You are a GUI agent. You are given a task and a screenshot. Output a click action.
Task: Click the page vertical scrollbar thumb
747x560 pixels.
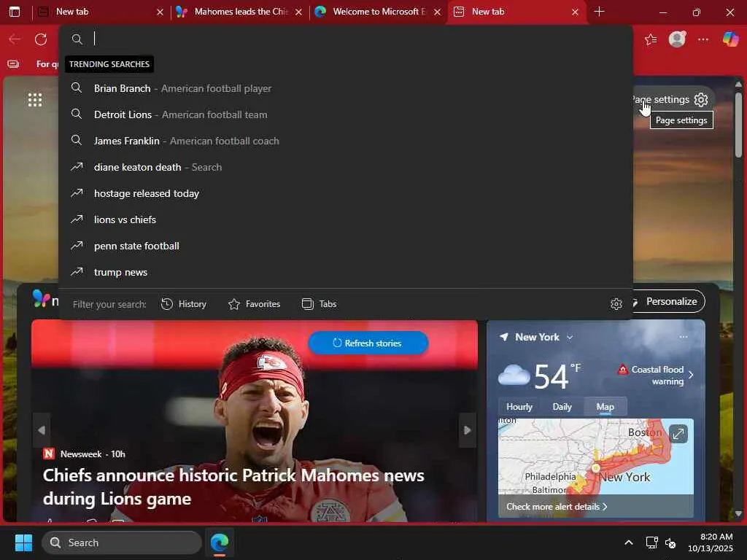pos(738,125)
